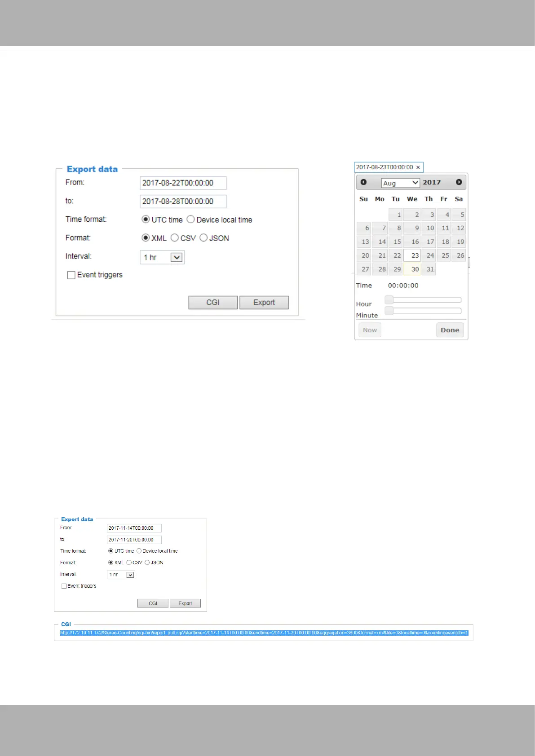Click CGI button in lower Export panel
This screenshot has height=756, width=535.
pos(153,603)
